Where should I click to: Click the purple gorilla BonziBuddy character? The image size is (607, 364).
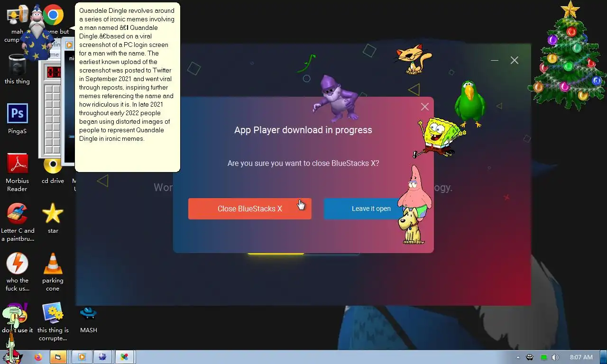click(x=336, y=99)
